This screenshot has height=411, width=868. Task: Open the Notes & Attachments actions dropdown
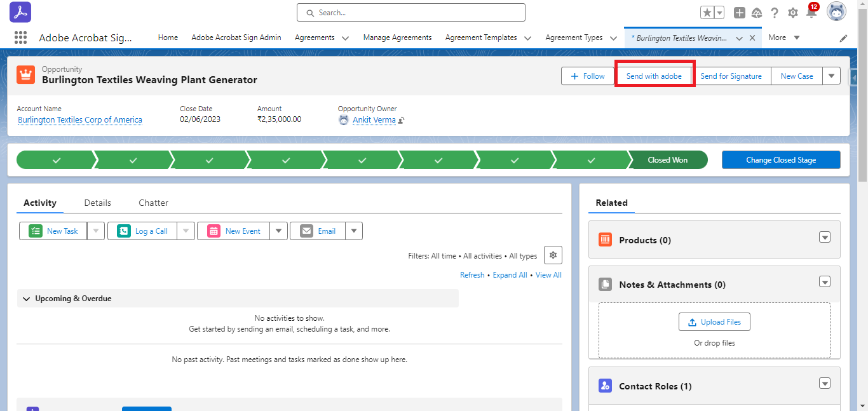point(825,282)
